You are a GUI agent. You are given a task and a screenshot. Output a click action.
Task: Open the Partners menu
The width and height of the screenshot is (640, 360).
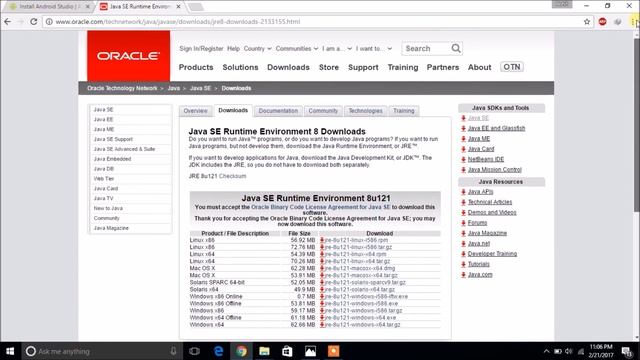tap(443, 67)
